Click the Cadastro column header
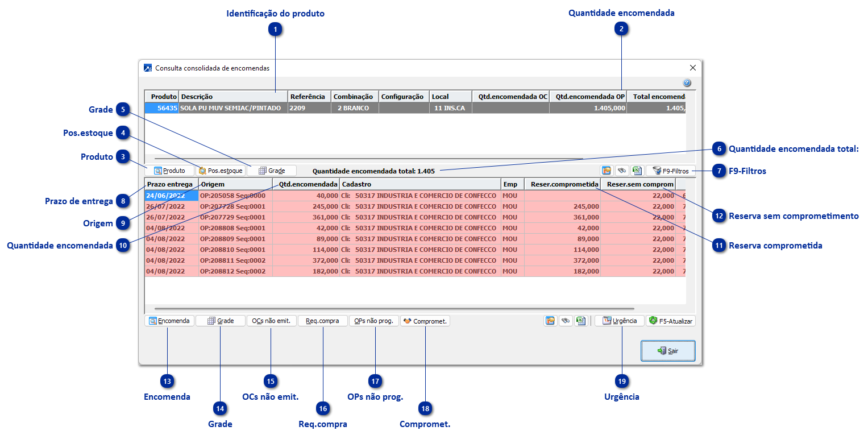868x439 pixels. pyautogui.click(x=420, y=184)
